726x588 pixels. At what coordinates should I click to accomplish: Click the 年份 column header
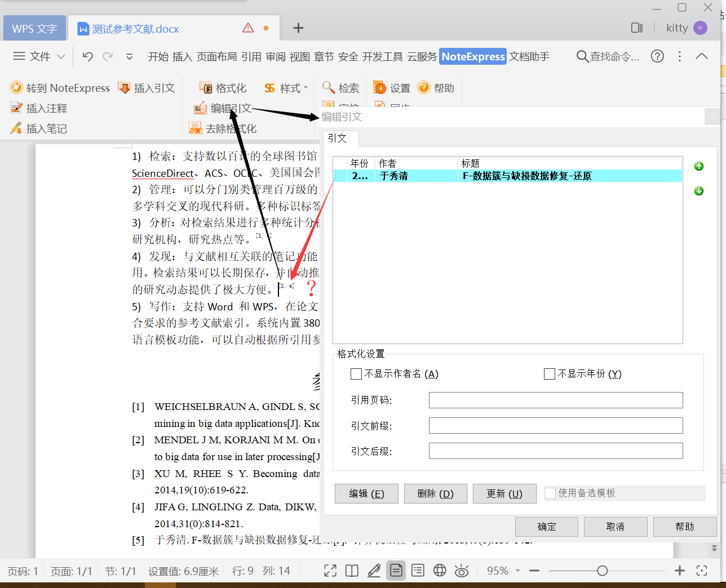360,163
